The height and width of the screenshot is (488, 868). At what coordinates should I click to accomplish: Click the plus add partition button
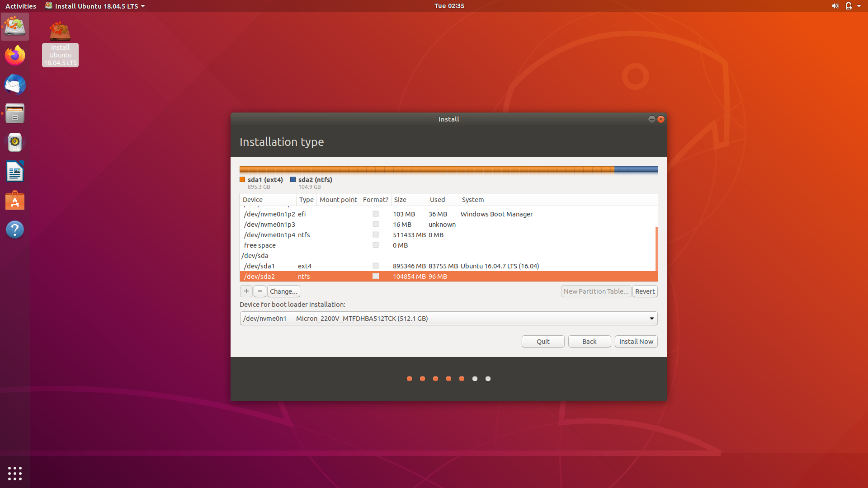[x=246, y=291]
